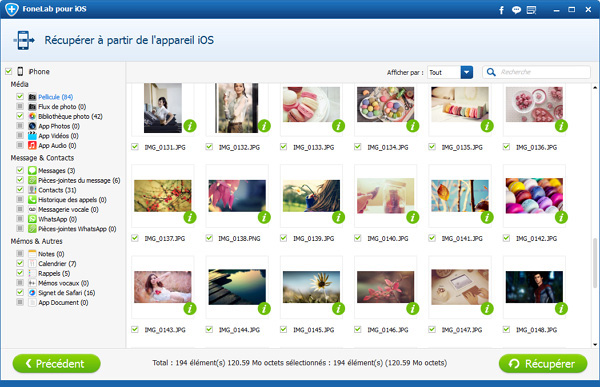Toggle the Contacts checkbox

[x=20, y=189]
